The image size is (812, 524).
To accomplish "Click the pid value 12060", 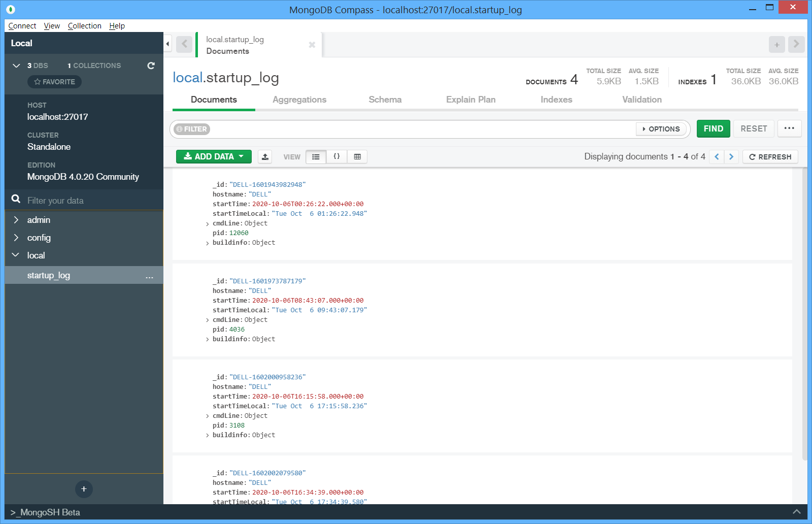I will pyautogui.click(x=239, y=233).
